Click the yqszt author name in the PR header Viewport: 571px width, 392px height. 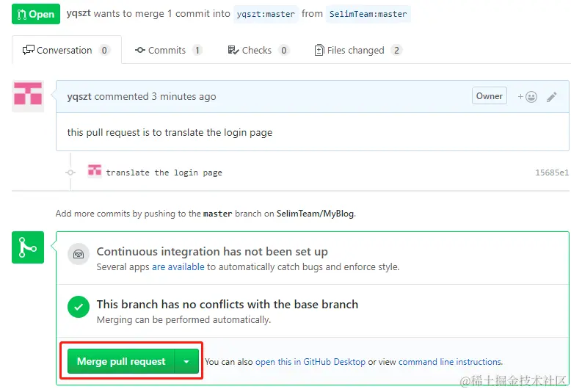point(79,13)
